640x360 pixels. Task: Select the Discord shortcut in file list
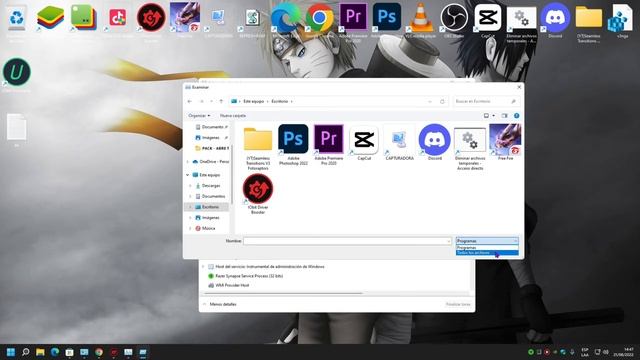tap(435, 143)
